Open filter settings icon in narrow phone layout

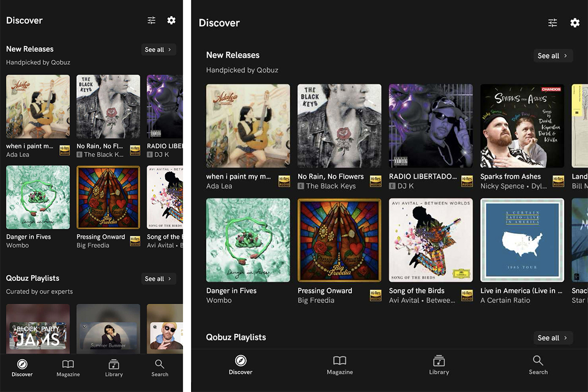[x=151, y=21]
